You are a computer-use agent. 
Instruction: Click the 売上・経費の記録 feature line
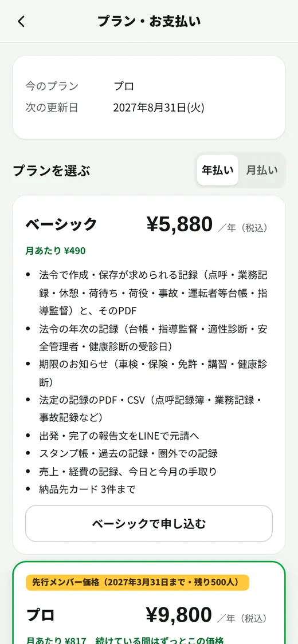[x=128, y=472]
